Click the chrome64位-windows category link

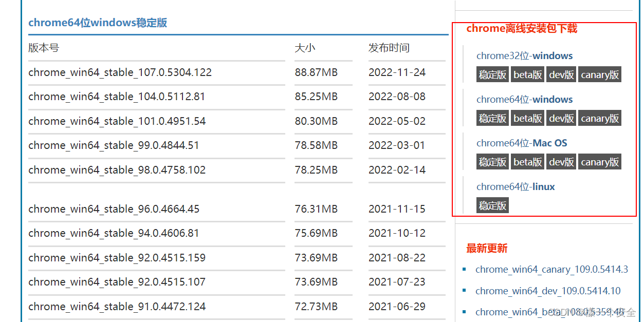pos(524,100)
